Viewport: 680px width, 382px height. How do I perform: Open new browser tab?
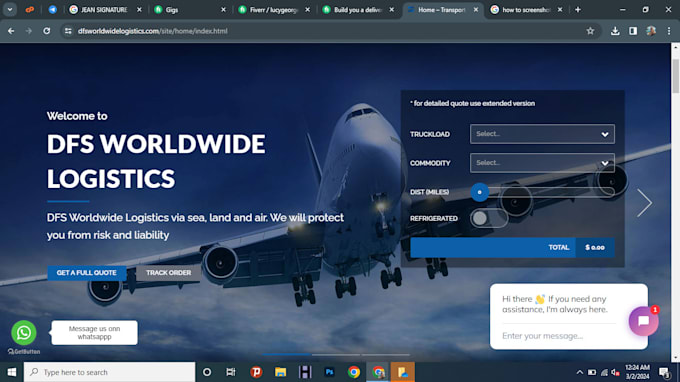point(578,10)
